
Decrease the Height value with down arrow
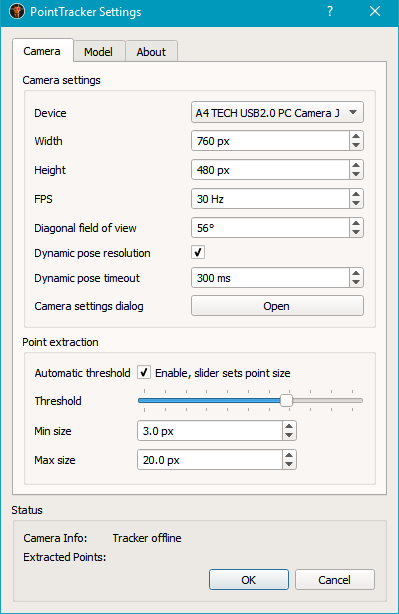tap(356, 174)
